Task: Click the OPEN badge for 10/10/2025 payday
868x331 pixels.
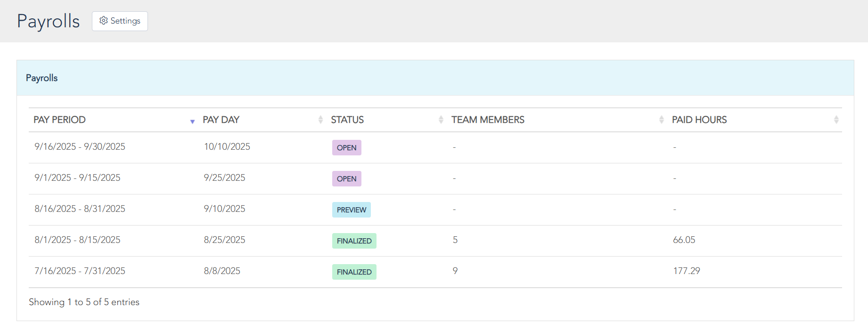Action: click(x=346, y=148)
